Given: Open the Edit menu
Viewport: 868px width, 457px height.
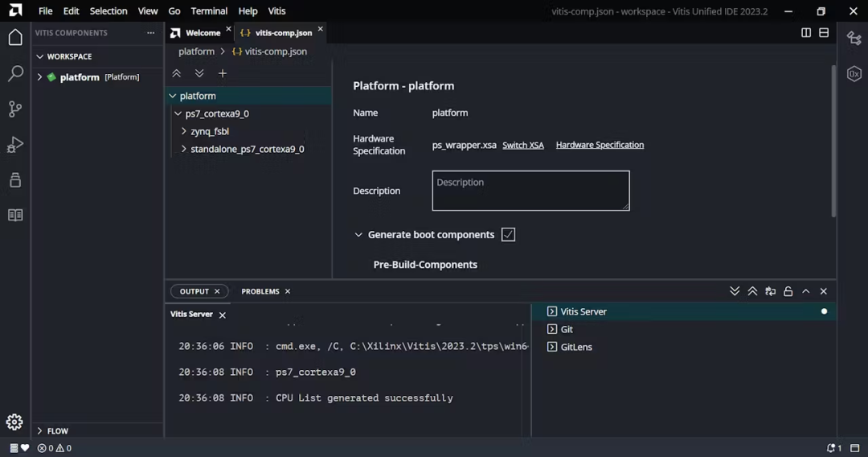Looking at the screenshot, I should 71,11.
